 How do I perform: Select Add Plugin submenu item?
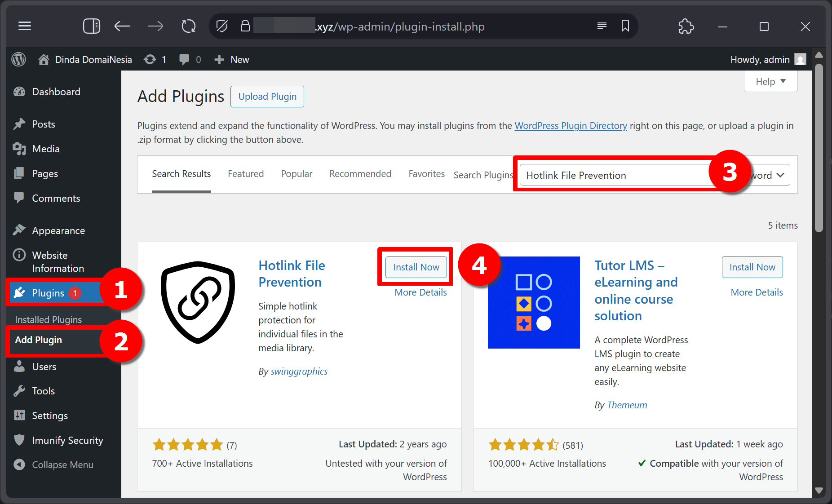click(x=39, y=340)
